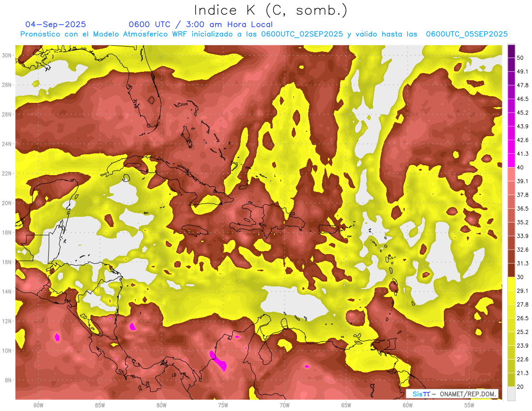Click the forecast date '04-Sep-2025'
This screenshot has width=532, height=411.
pos(55,24)
